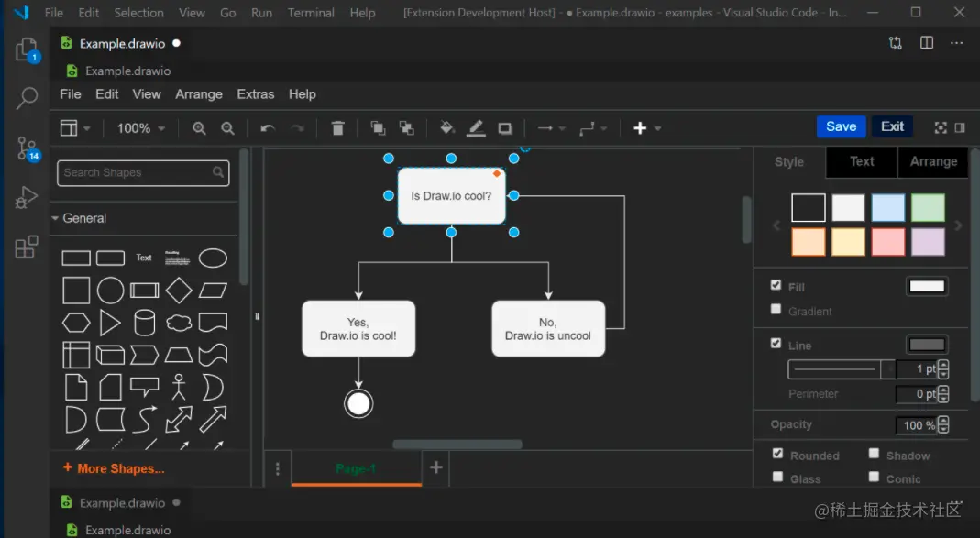Open the Extensions view icon
This screenshot has width=980, height=538.
pos(27,247)
